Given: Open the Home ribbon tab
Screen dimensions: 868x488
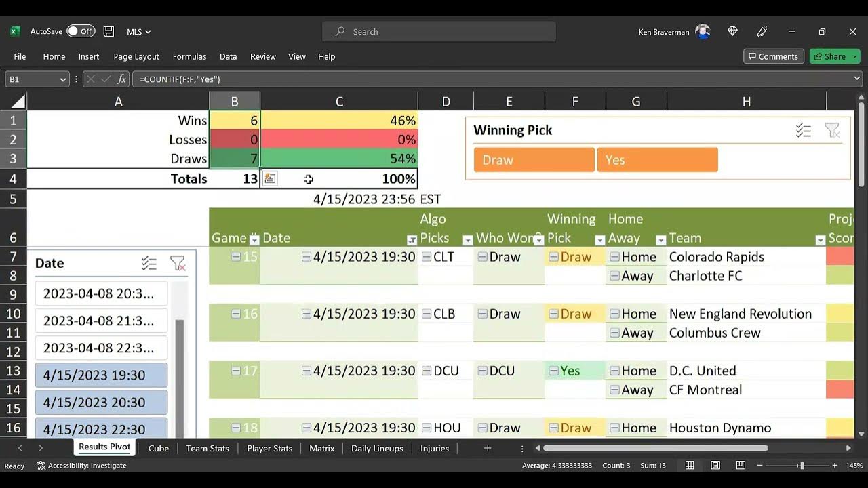Looking at the screenshot, I should click(x=54, y=57).
